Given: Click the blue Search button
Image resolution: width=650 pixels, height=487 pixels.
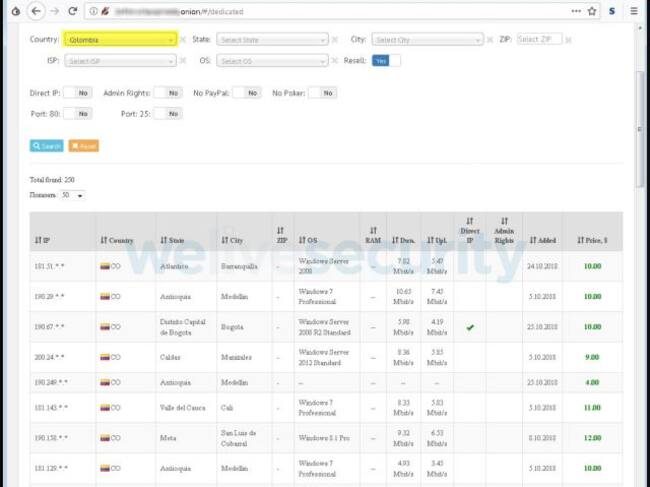Looking at the screenshot, I should click(x=46, y=146).
